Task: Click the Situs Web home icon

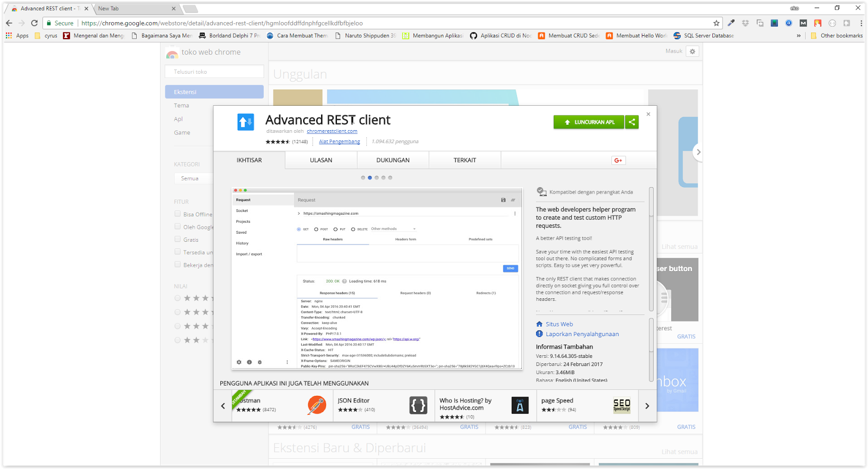Action: coord(539,324)
